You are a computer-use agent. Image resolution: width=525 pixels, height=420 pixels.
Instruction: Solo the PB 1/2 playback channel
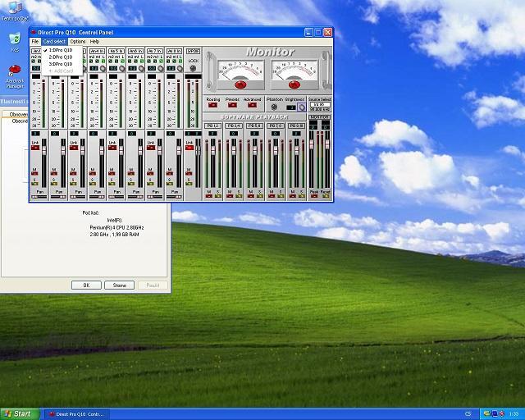click(218, 196)
